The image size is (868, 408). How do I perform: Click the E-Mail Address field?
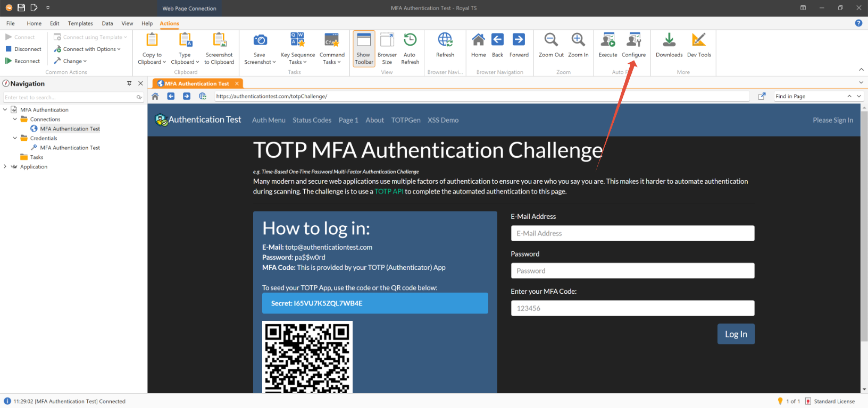632,233
